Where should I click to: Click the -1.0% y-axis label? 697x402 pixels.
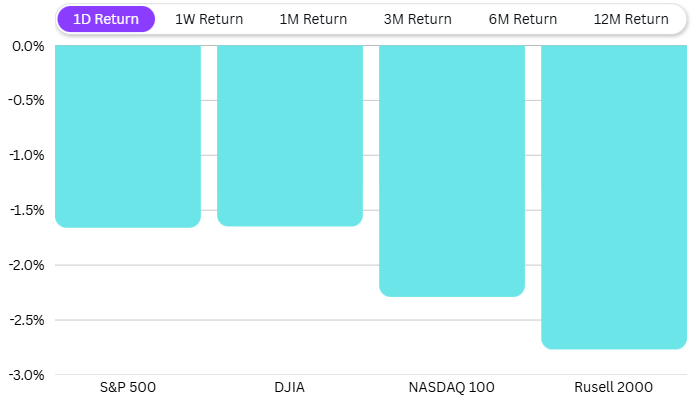point(27,155)
